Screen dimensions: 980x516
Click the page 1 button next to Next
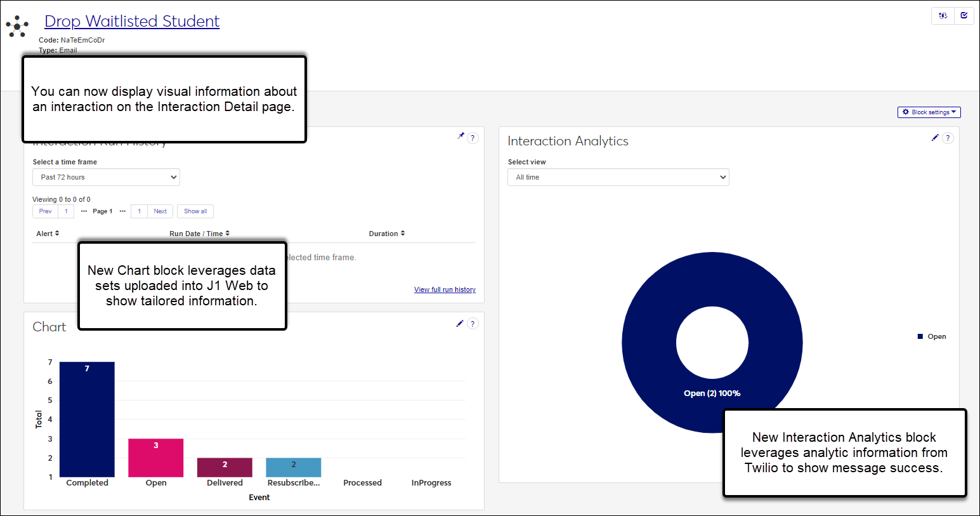[x=140, y=211]
